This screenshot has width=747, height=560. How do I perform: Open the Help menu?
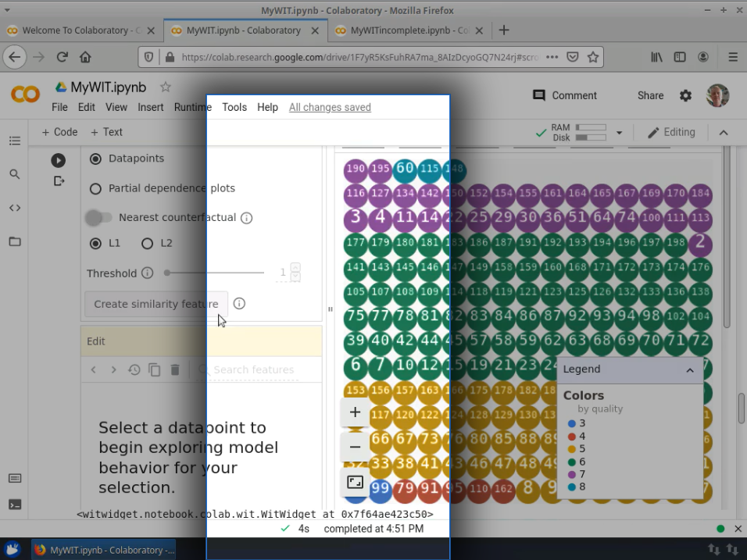coord(267,107)
